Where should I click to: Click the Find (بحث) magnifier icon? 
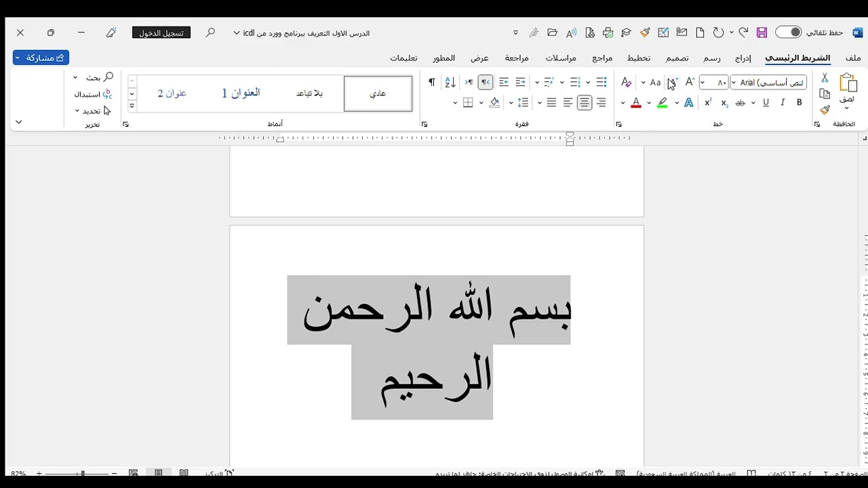click(108, 77)
